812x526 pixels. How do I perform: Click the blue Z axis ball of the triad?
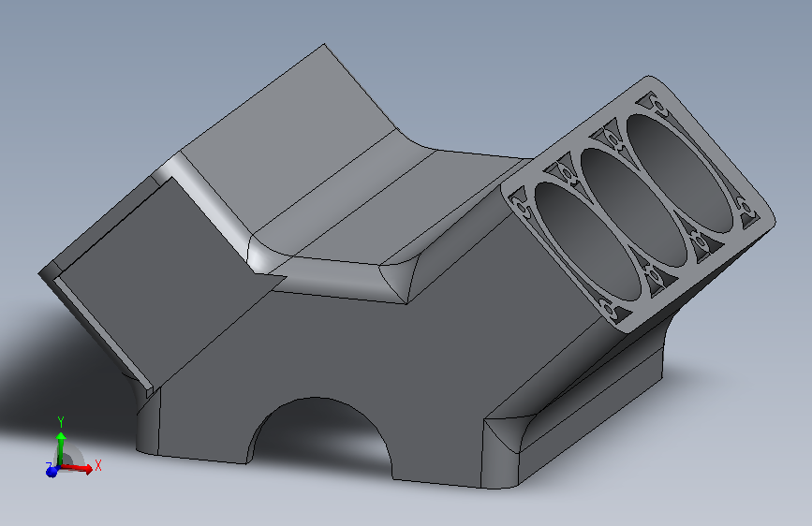click(x=52, y=472)
